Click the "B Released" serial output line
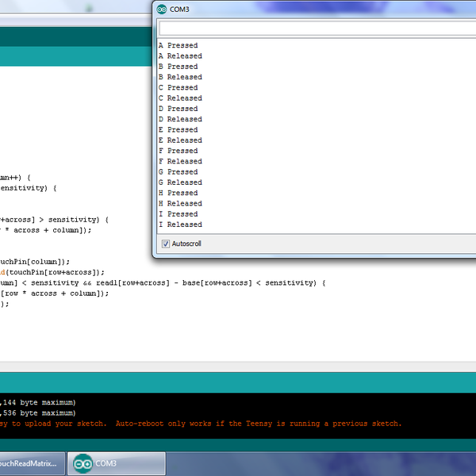476x476 pixels. (180, 77)
